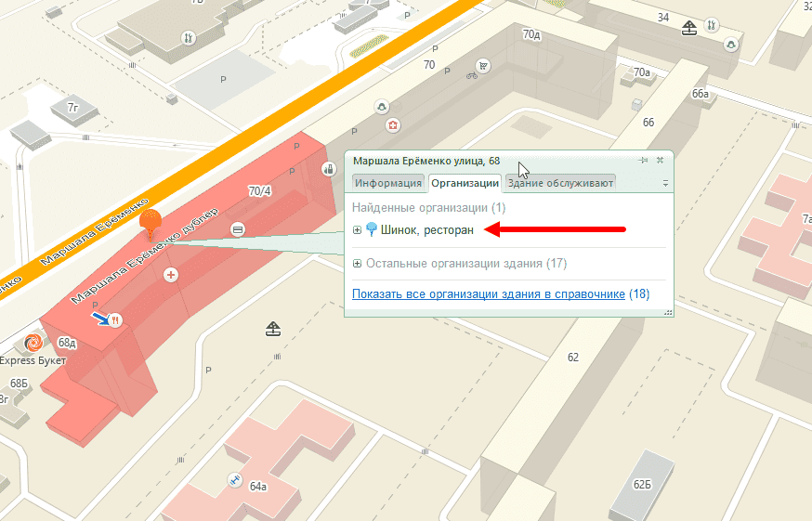Click building number 62 label

pos(572,358)
